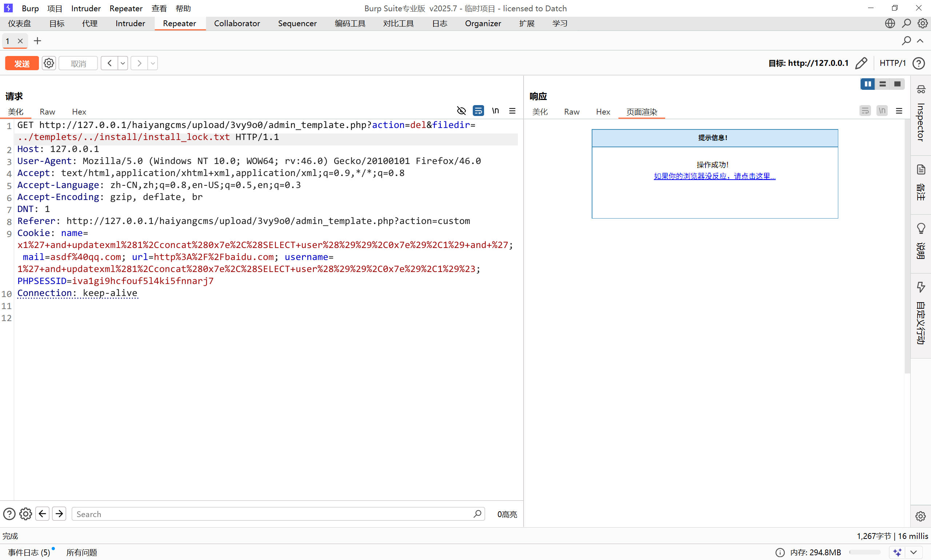Open the Collaborator tab

coord(237,23)
